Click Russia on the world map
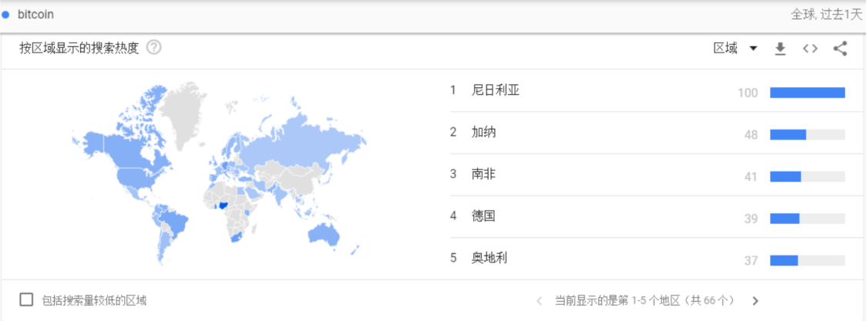The width and height of the screenshot is (868, 328). 308,139
